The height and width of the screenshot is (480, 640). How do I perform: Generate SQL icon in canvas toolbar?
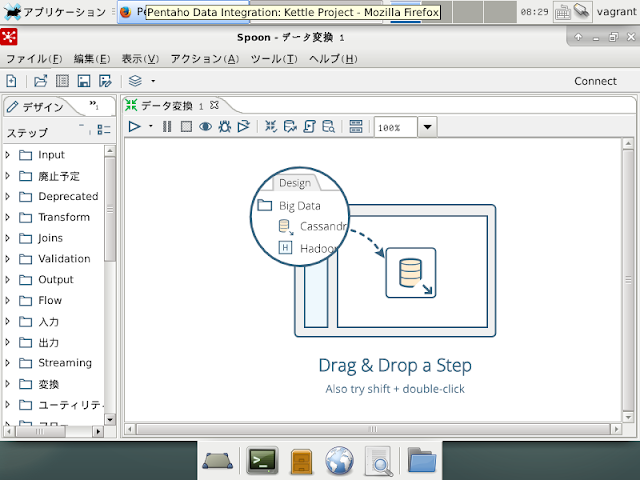click(309, 127)
